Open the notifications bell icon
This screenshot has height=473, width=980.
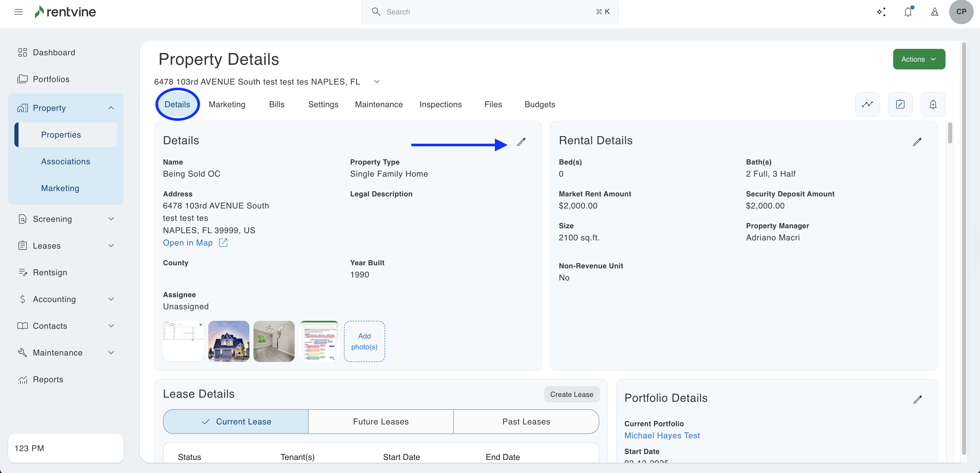tap(908, 12)
